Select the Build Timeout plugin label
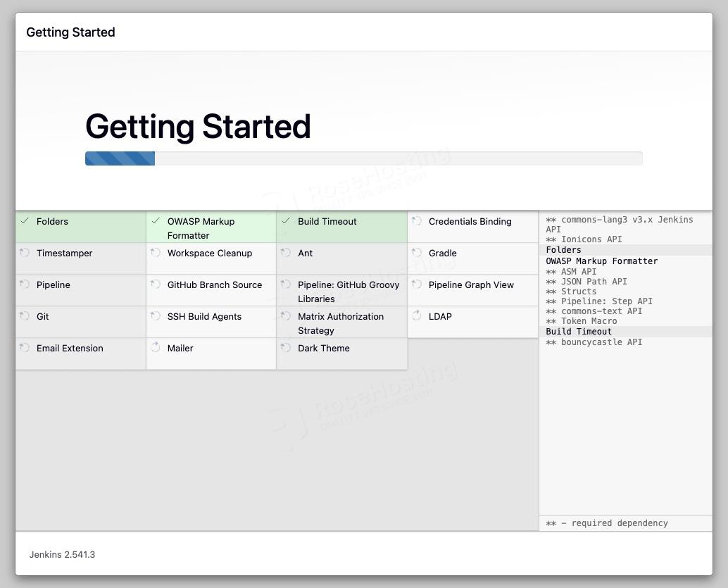Image resolution: width=728 pixels, height=588 pixels. click(327, 222)
